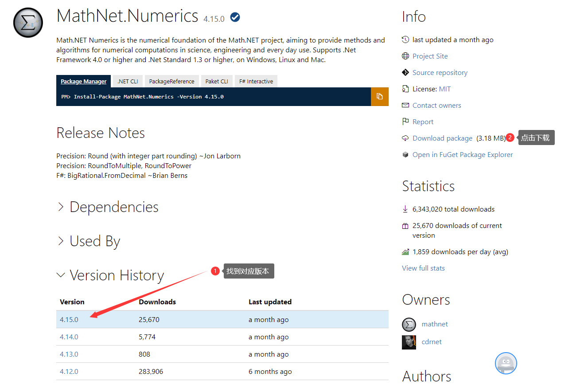Click the chat assistant bubble at bottom right

(x=506, y=363)
